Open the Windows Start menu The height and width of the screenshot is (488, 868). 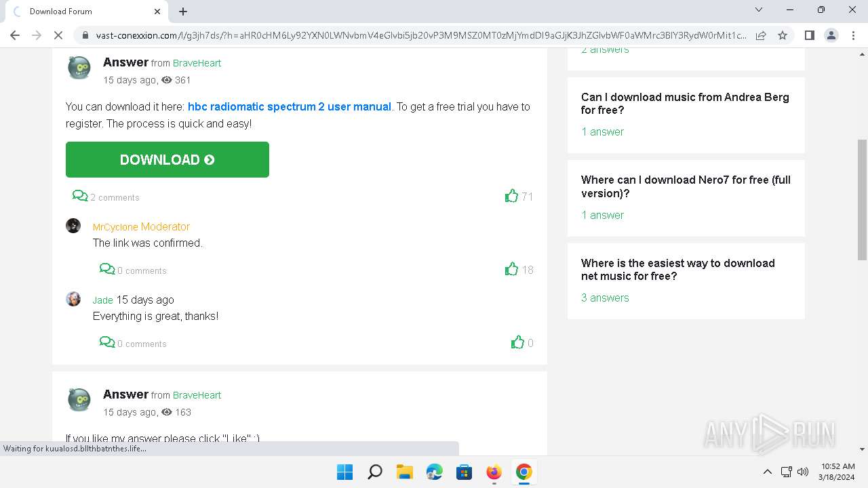coord(344,472)
